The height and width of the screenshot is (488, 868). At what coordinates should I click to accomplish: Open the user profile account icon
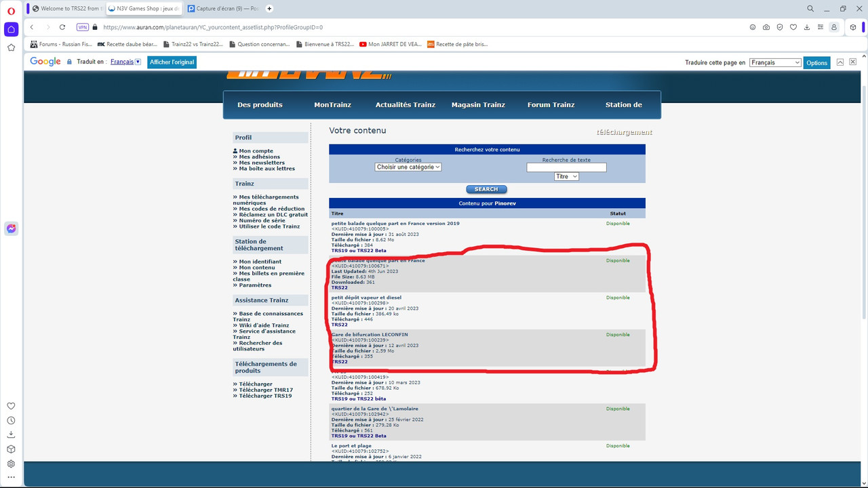pyautogui.click(x=834, y=27)
